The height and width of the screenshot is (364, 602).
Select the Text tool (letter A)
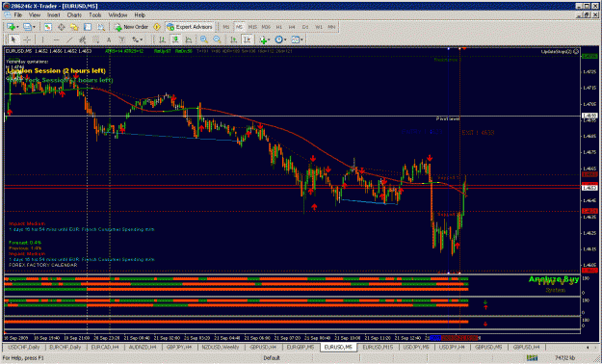[109, 39]
